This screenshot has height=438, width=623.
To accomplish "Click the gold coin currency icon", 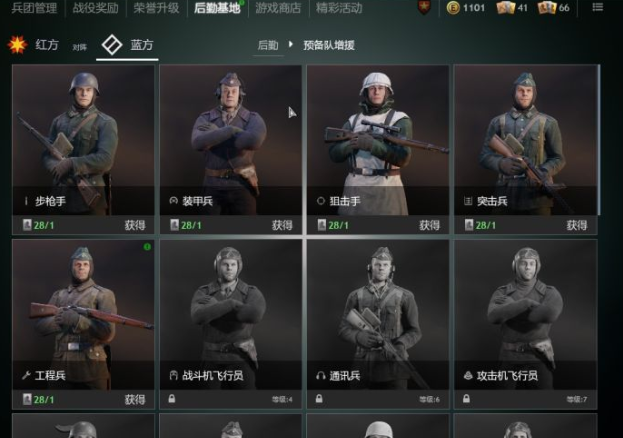I will [x=453, y=8].
